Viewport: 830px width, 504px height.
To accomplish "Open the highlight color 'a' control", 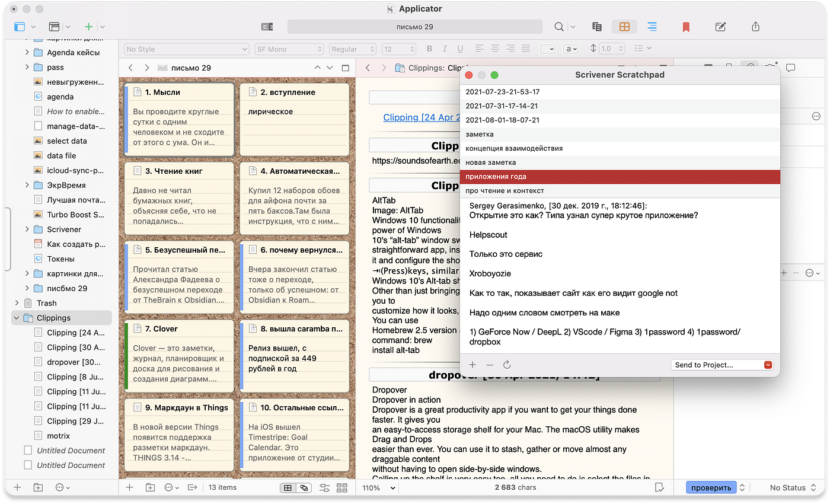I will [x=572, y=49].
